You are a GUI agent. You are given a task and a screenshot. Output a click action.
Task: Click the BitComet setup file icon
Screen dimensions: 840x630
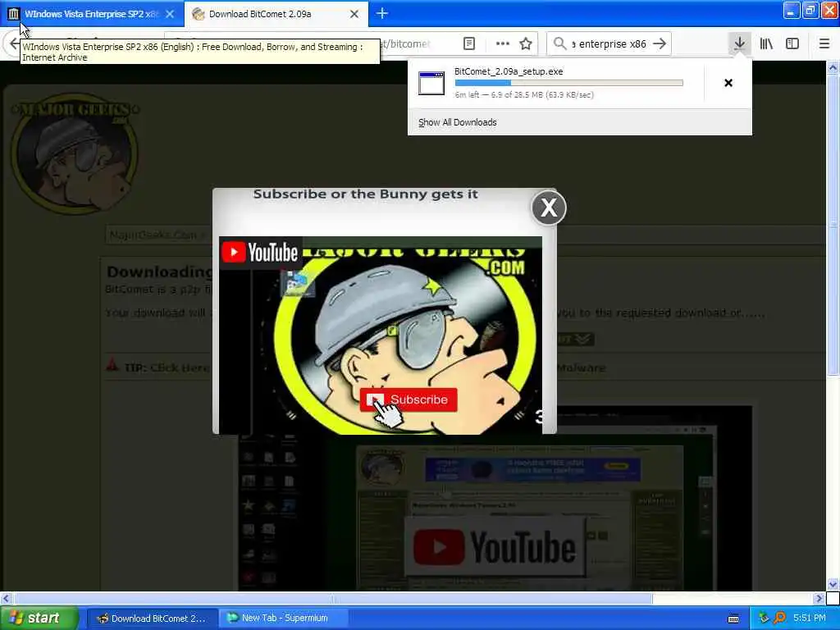click(431, 83)
